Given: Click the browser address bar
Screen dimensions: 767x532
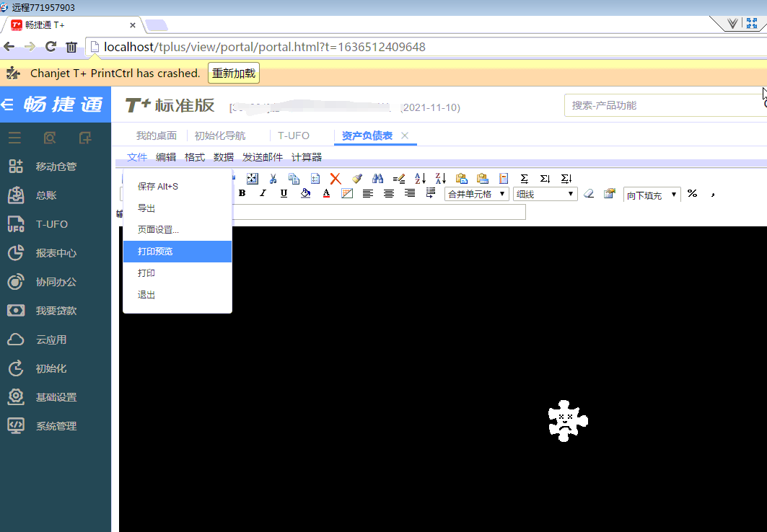Looking at the screenshot, I should (x=426, y=47).
